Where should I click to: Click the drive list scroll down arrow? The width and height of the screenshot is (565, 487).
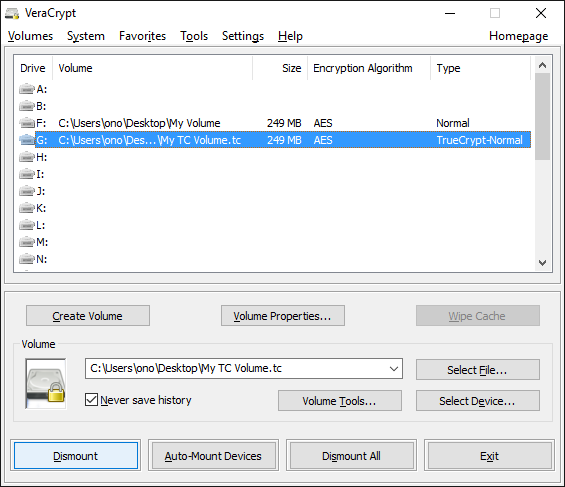(542, 263)
